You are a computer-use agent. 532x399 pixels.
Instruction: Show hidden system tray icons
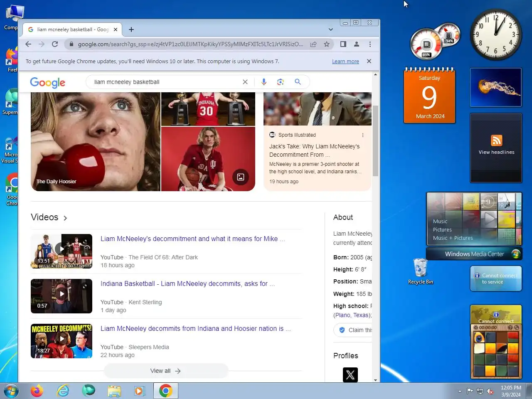[x=460, y=391]
